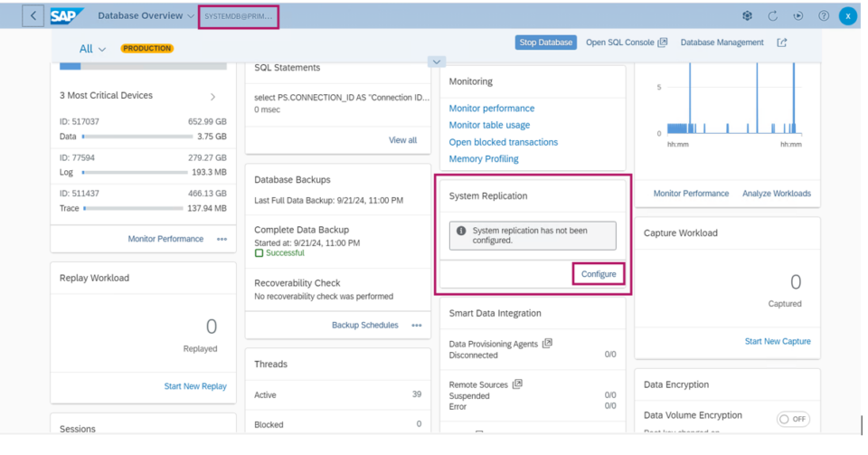Click the auto-refresh timer icon
868x455 pixels.
798,16
